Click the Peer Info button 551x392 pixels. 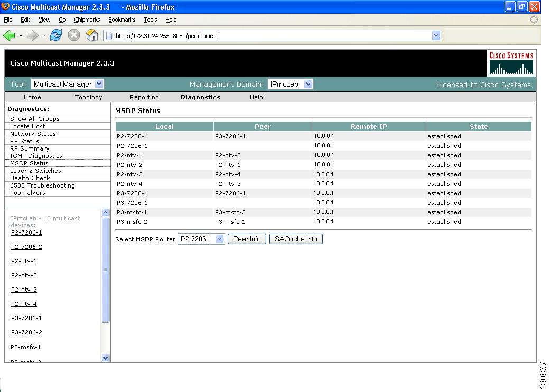pyautogui.click(x=247, y=239)
